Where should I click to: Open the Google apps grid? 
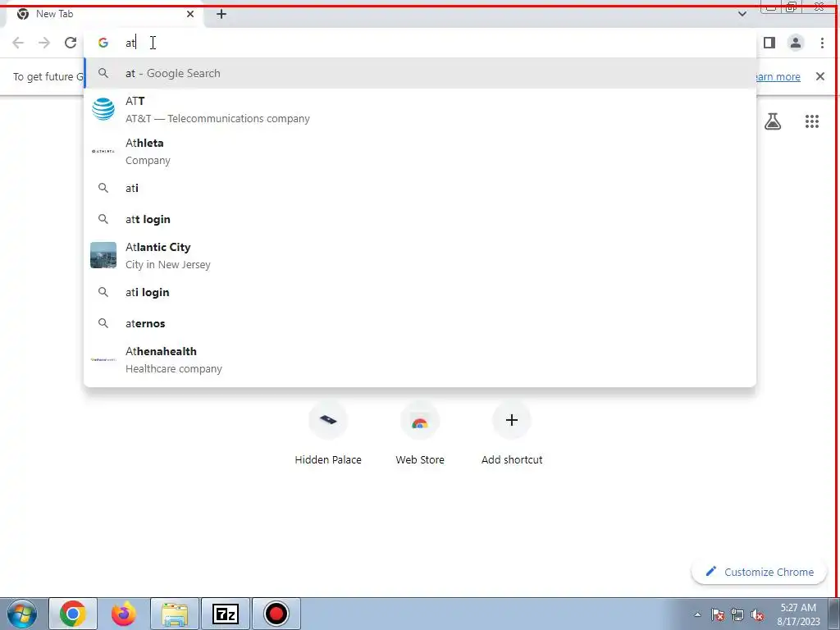(x=811, y=121)
